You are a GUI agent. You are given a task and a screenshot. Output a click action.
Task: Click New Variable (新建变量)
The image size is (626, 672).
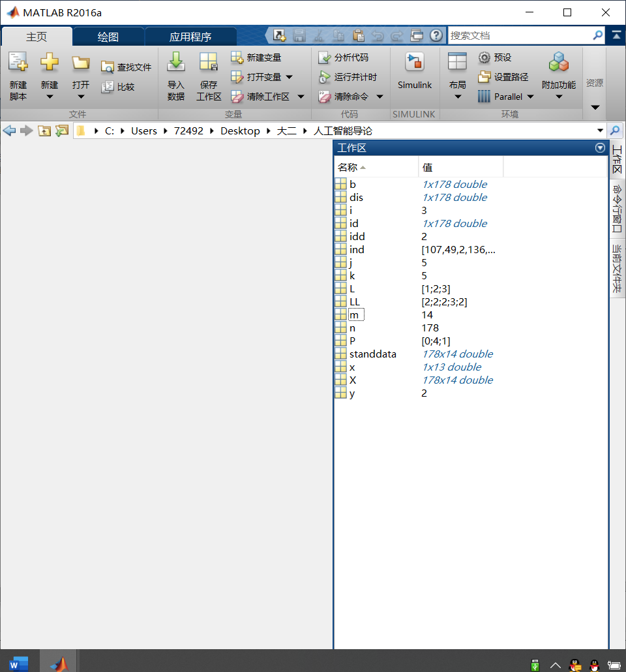pyautogui.click(x=256, y=57)
